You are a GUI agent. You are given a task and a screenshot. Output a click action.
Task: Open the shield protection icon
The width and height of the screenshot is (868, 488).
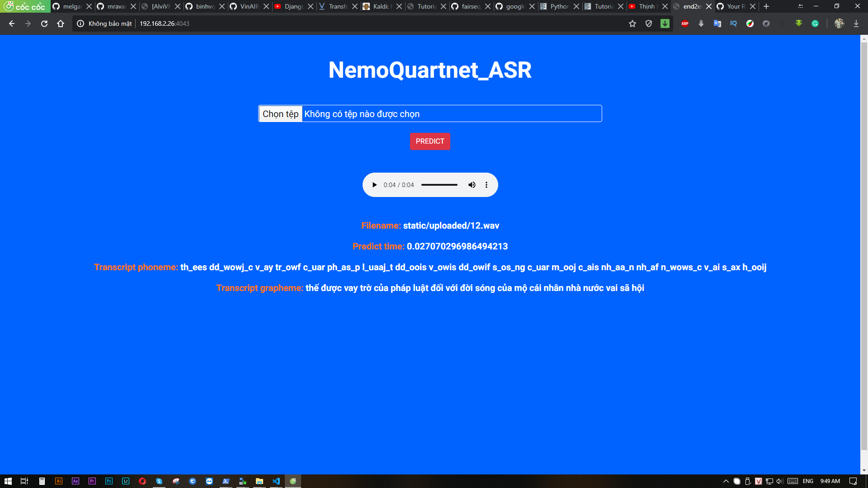coord(649,23)
